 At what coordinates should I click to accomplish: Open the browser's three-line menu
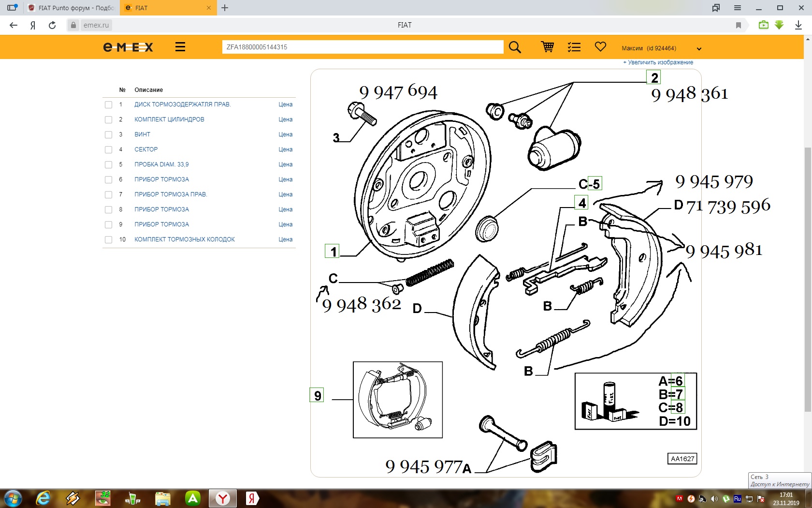pyautogui.click(x=737, y=8)
